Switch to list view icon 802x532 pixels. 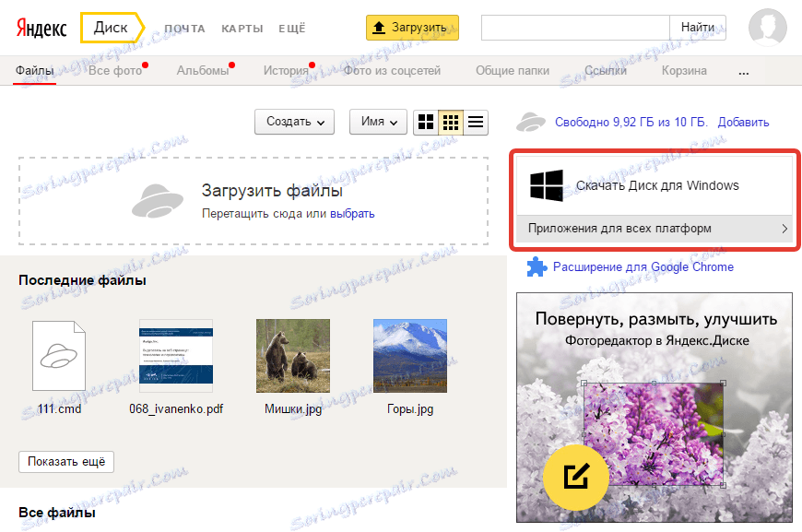coord(476,123)
